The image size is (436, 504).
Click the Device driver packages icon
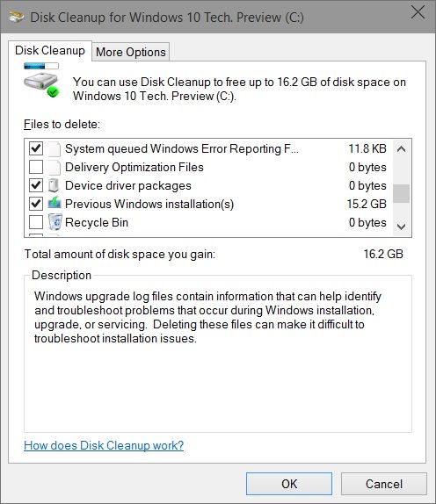54,185
